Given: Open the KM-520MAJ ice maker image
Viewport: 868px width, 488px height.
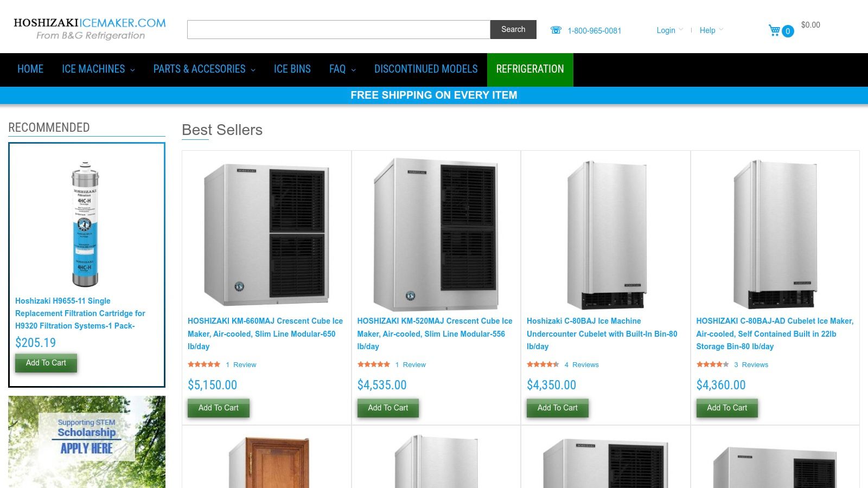Looking at the screenshot, I should (x=436, y=234).
